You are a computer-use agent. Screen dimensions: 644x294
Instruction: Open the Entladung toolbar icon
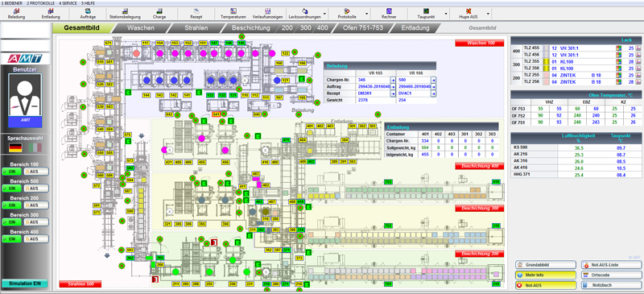(51, 14)
